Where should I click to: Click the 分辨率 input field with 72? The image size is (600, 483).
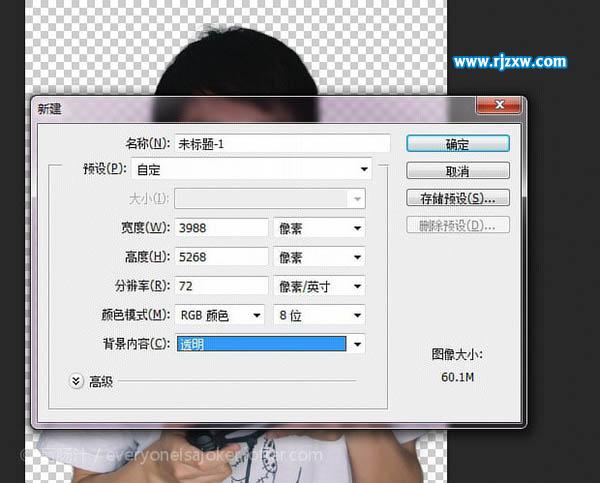(221, 286)
